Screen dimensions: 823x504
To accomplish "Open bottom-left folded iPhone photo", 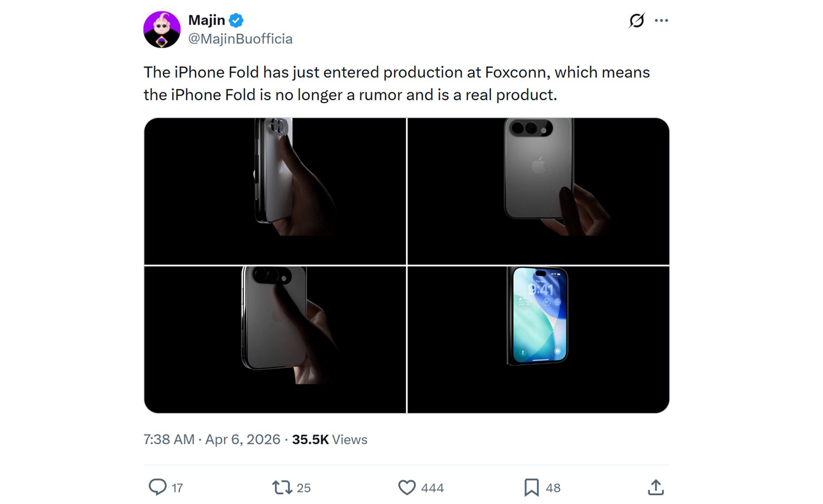I will pyautogui.click(x=275, y=339).
